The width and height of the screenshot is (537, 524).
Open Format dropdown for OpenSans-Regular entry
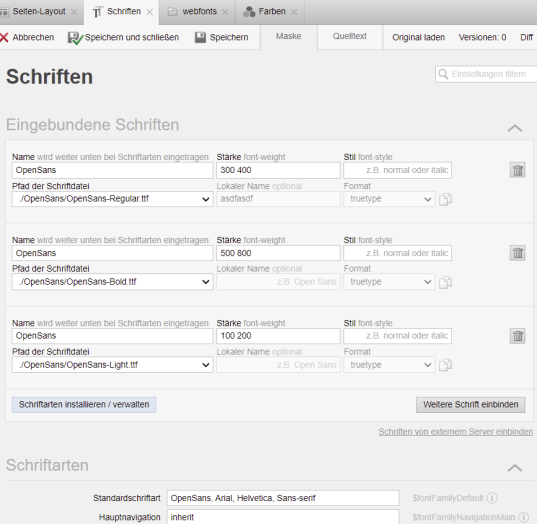pyautogui.click(x=389, y=199)
